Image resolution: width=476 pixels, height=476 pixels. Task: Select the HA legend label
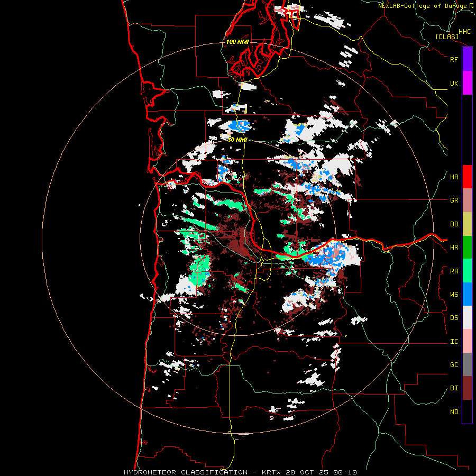click(x=454, y=177)
